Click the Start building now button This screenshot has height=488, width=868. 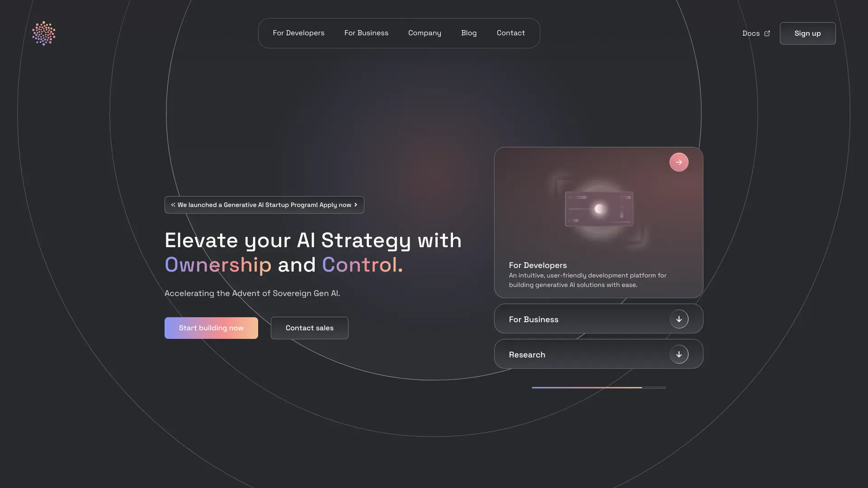211,328
